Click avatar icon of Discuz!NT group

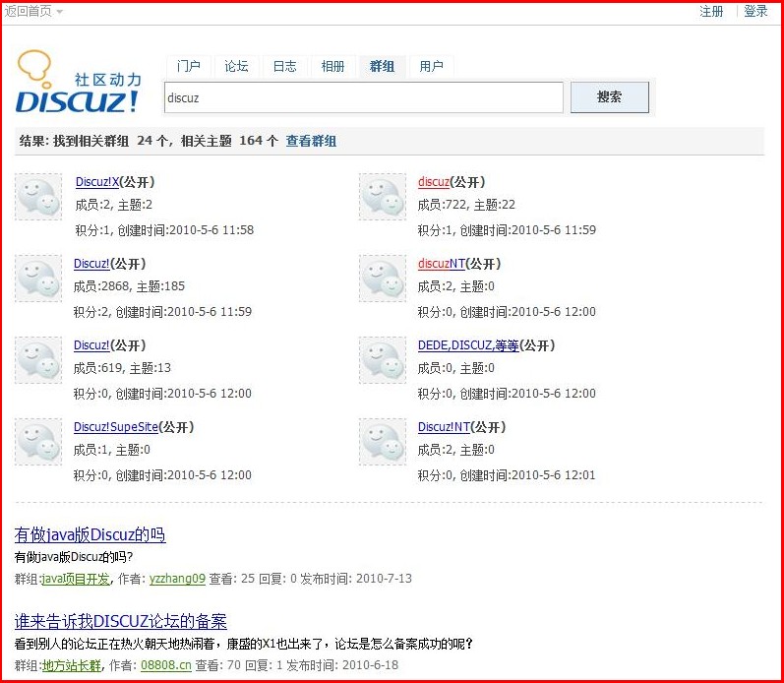click(383, 441)
